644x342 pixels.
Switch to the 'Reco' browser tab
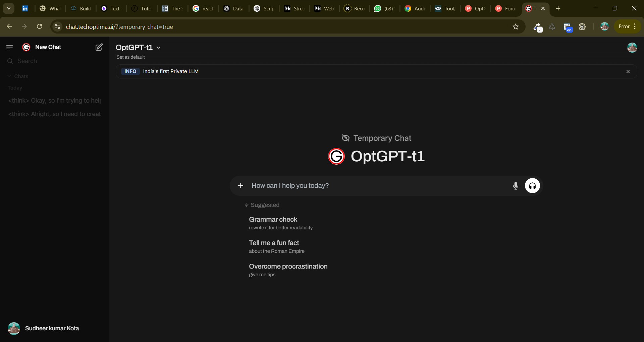point(355,8)
